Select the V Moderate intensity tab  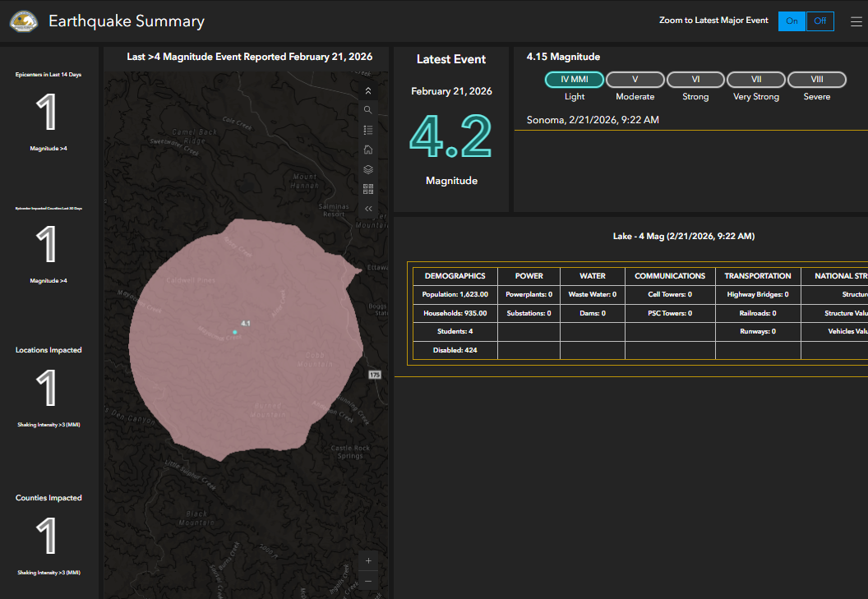635,80
